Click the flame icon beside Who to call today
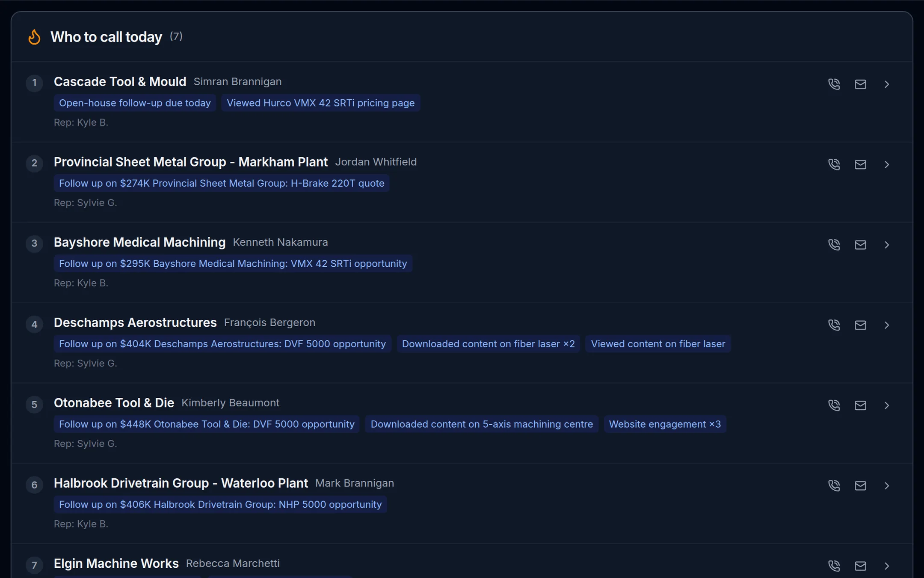The image size is (924, 578). coord(34,37)
